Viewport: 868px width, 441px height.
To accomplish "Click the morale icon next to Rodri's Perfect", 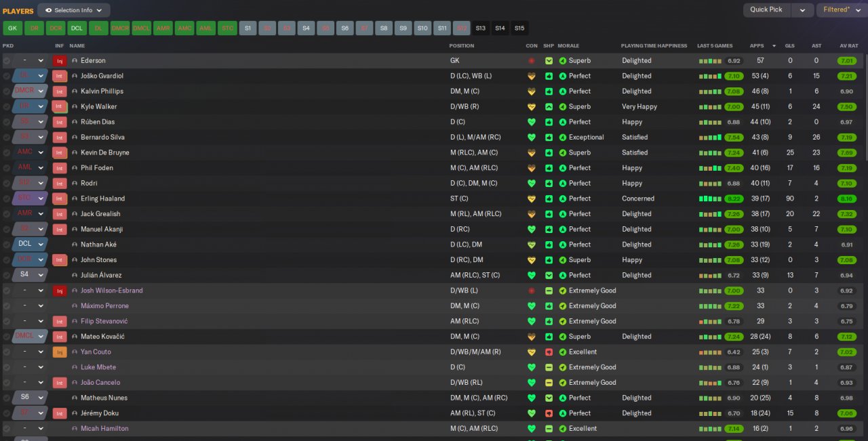I will 562,184.
